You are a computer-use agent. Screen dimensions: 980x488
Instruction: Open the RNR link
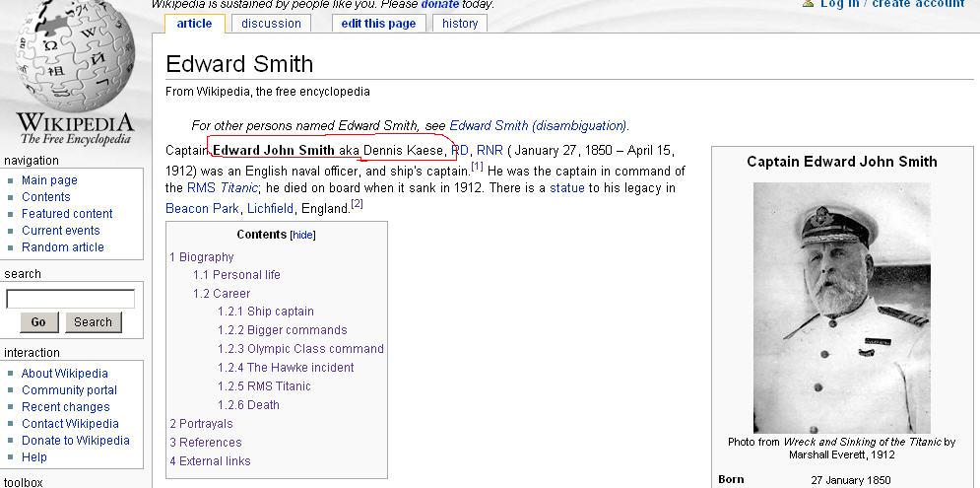pos(490,150)
